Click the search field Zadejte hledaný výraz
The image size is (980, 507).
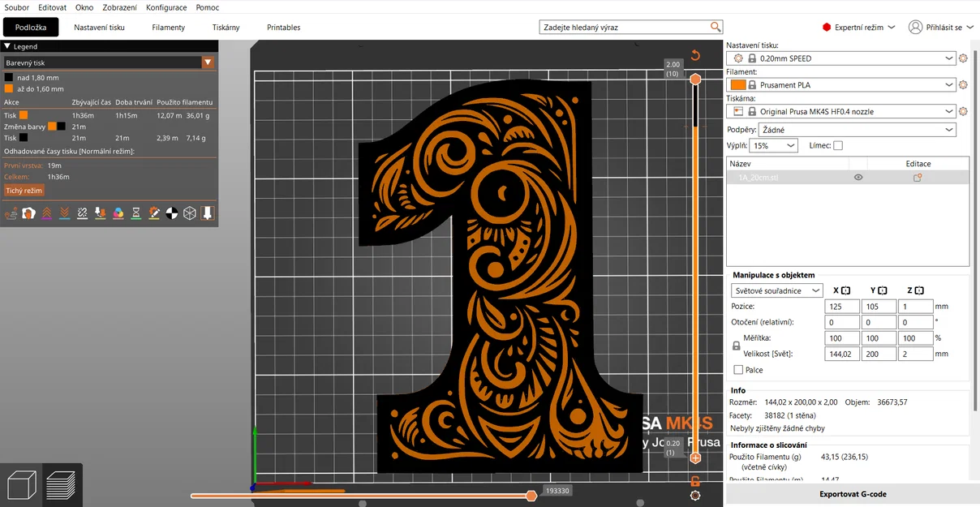(x=631, y=27)
